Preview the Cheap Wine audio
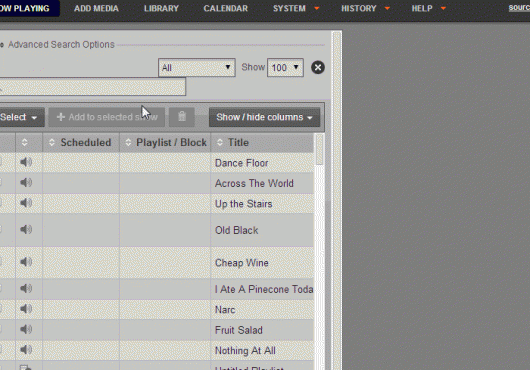This screenshot has width=530, height=370. click(x=26, y=262)
